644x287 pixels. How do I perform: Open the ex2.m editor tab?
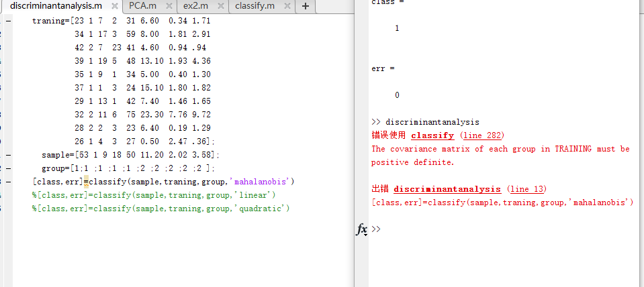click(x=195, y=6)
